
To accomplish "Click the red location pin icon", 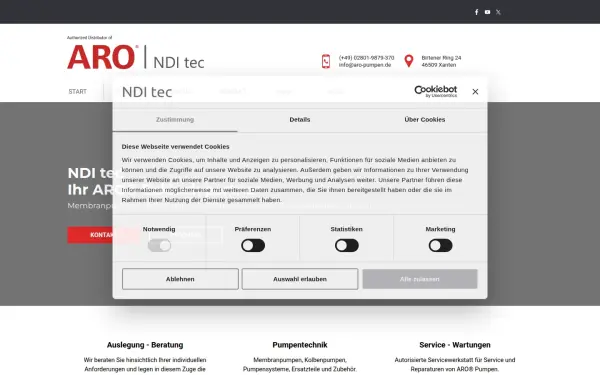I will (409, 61).
